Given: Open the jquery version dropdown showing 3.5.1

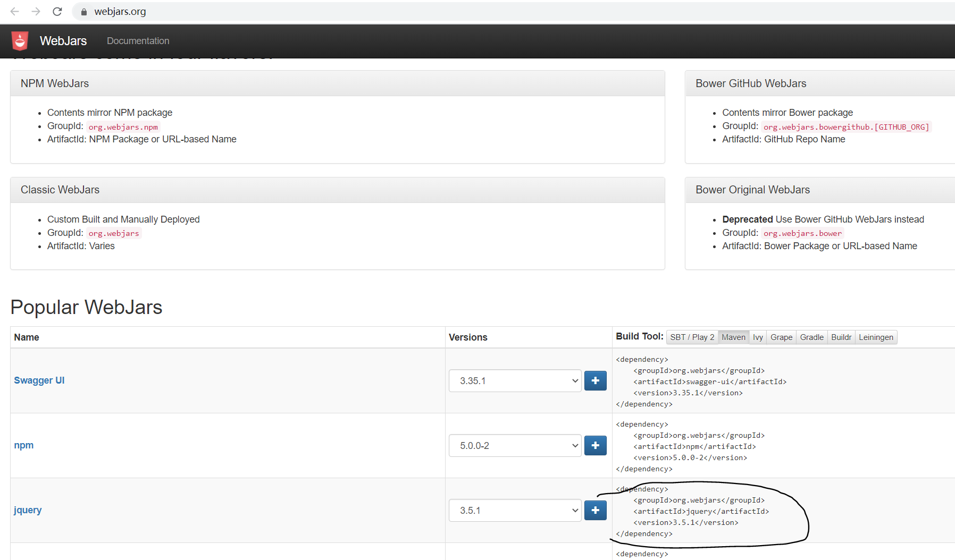Looking at the screenshot, I should pos(515,511).
